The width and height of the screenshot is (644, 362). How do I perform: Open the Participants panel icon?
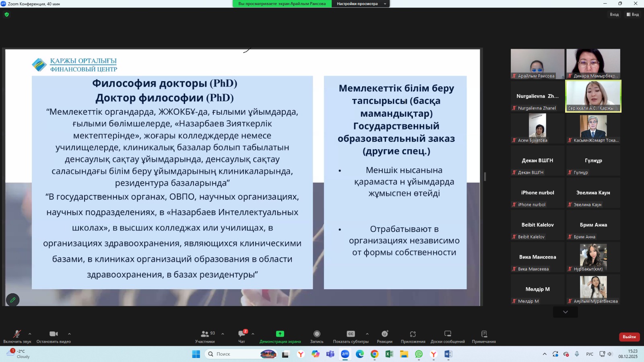coord(205,334)
